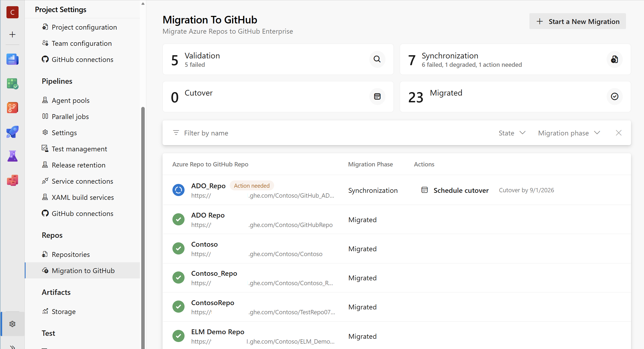
Task: Open Pipelines rocket icon in left rail
Action: (12, 132)
